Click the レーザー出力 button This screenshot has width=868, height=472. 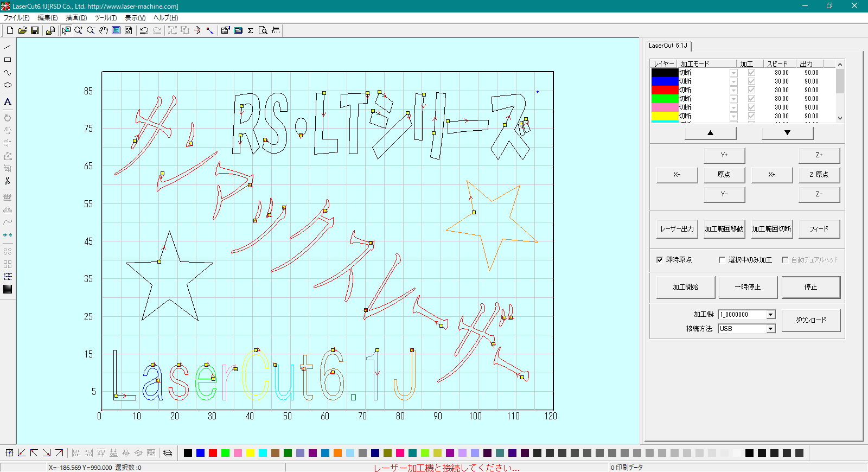(x=676, y=229)
